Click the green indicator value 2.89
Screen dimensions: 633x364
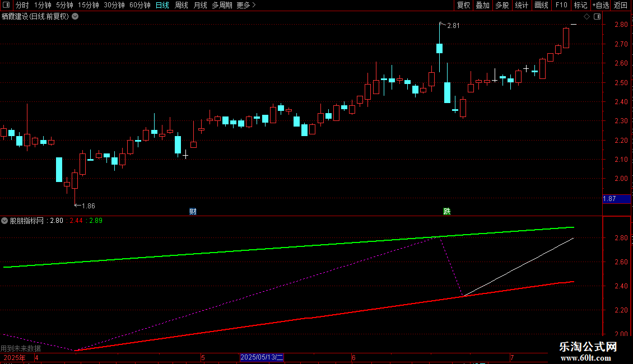[x=96, y=221]
